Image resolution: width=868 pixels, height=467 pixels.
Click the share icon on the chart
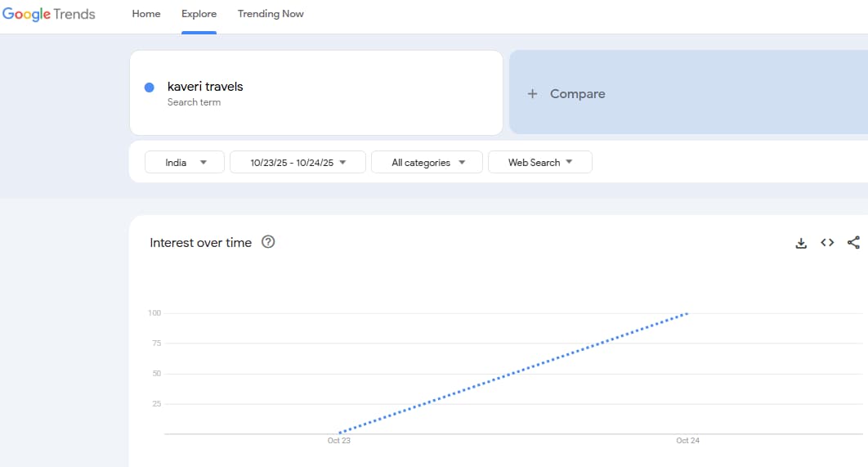[853, 242]
